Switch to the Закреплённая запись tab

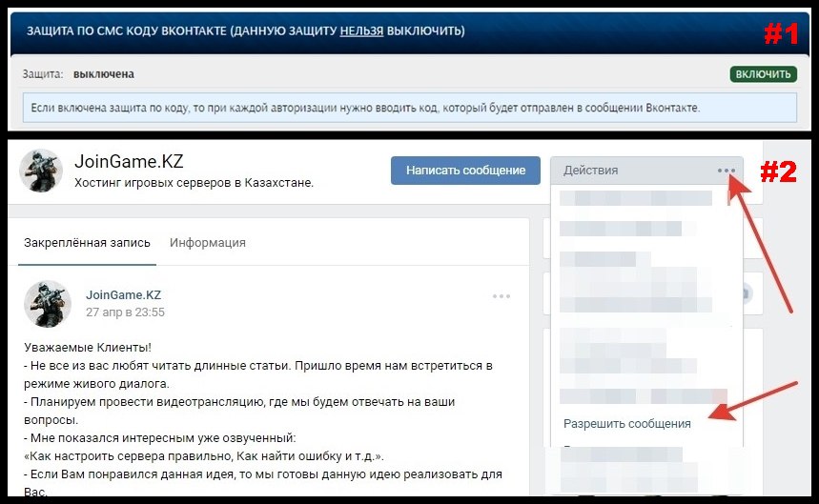tap(87, 243)
